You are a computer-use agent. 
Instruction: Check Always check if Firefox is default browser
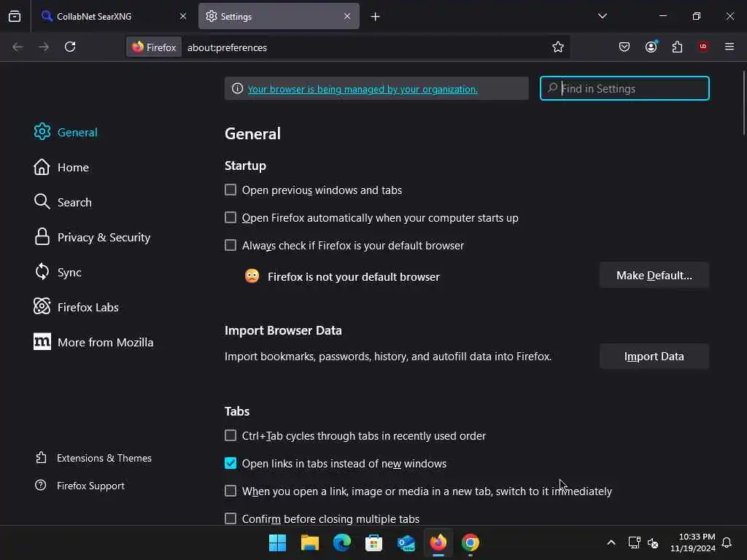[x=231, y=245]
